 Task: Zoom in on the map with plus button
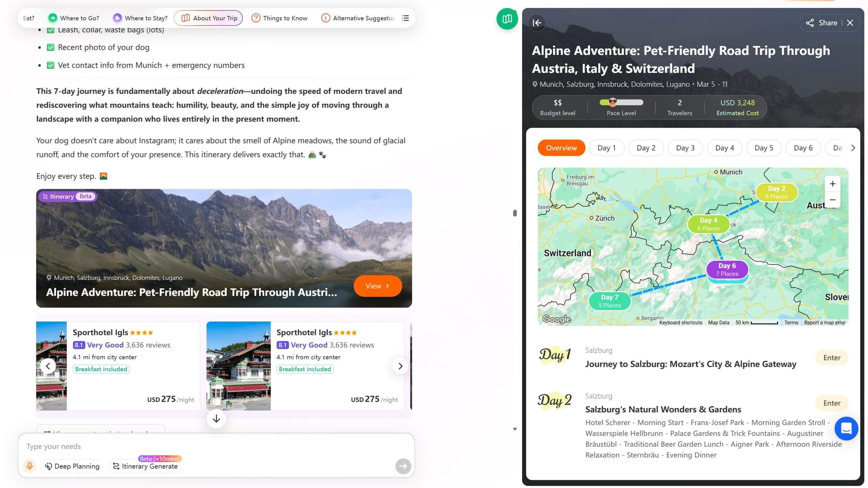click(x=832, y=184)
